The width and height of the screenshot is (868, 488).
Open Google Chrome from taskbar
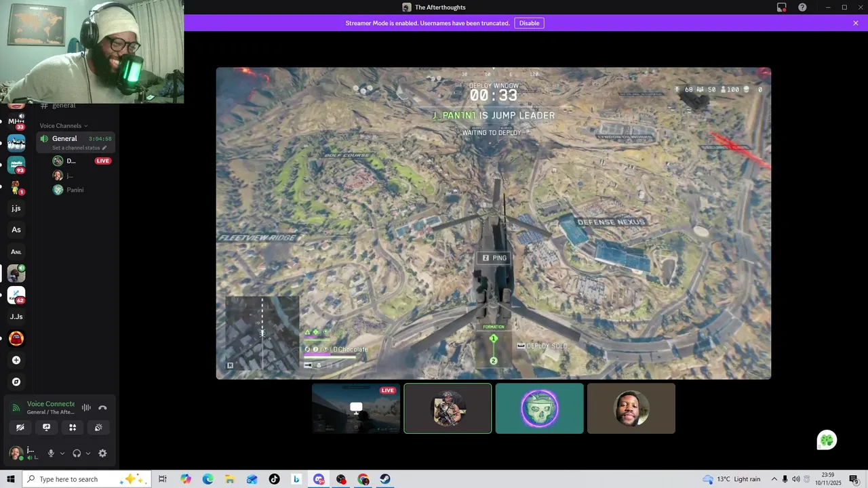[363, 479]
